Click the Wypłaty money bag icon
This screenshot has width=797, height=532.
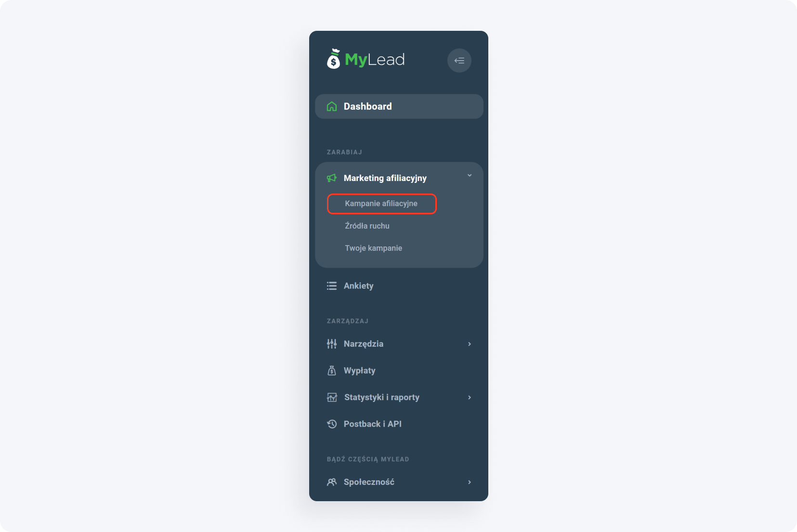(x=332, y=370)
